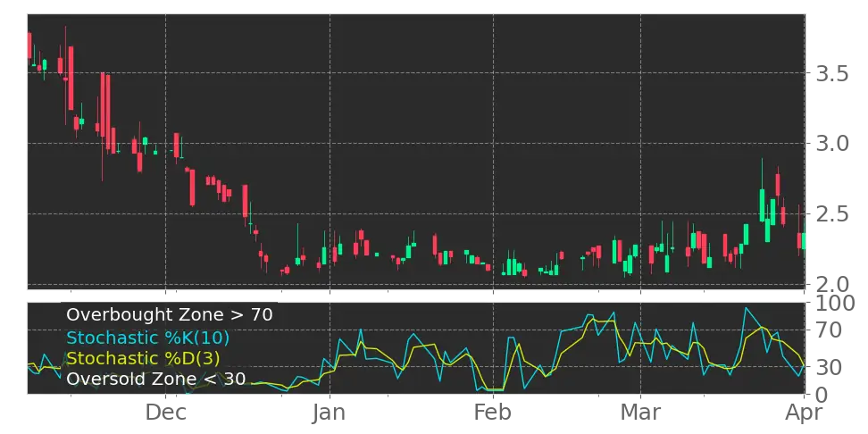
Task: Select the first red candlestick at far left
Action: click(29, 46)
